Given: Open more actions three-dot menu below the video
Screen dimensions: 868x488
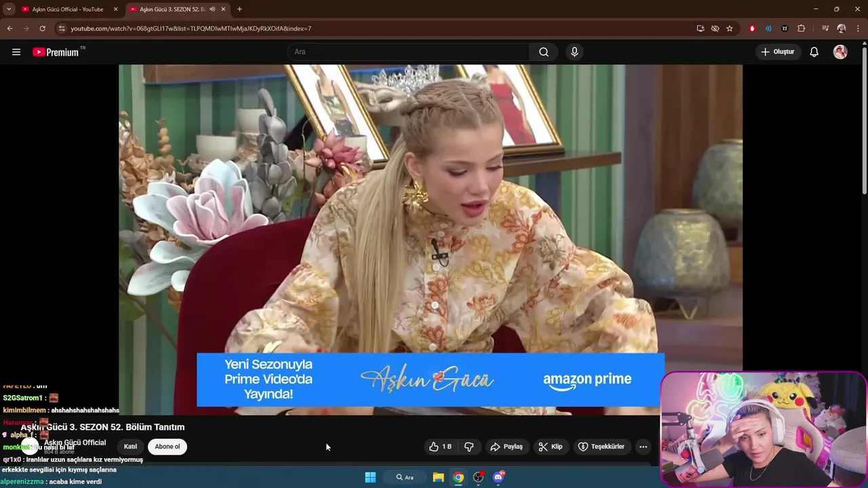Looking at the screenshot, I should 643,447.
